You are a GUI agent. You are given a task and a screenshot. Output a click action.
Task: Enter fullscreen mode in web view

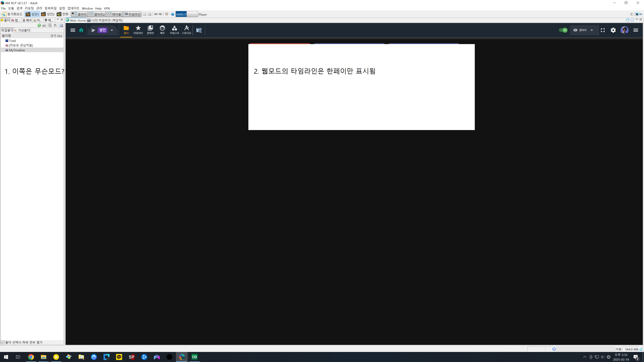(x=603, y=30)
